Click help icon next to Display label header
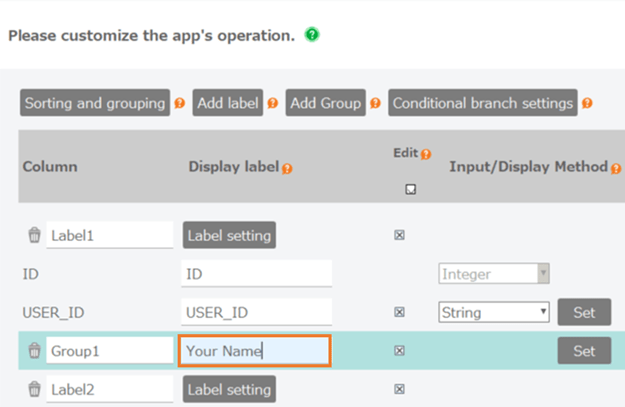Viewport: 625px width, 407px height. 287,168
